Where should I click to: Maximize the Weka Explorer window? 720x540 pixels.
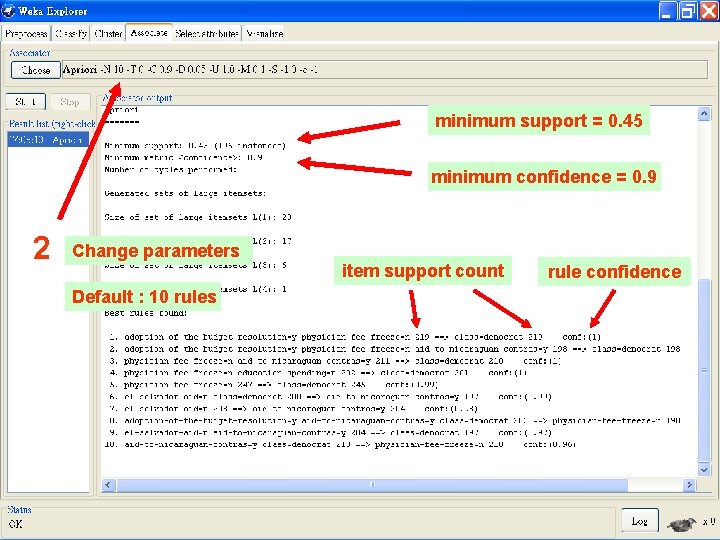[x=687, y=11]
